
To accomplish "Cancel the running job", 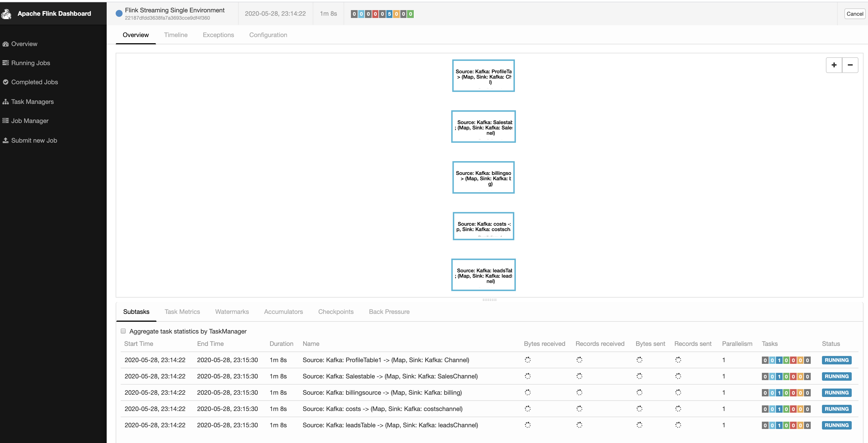I will pos(855,14).
